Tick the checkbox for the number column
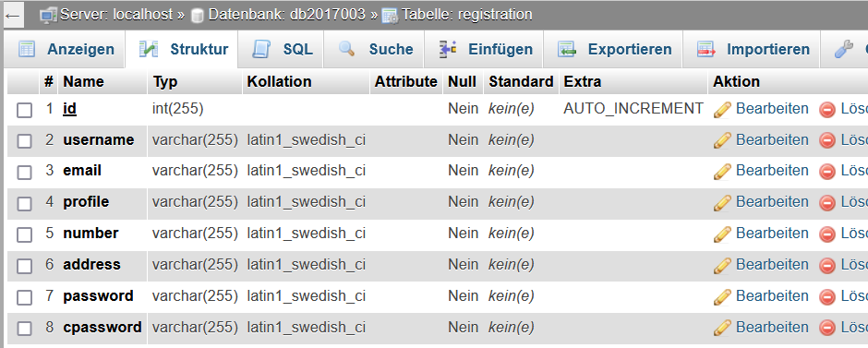 click(x=24, y=235)
